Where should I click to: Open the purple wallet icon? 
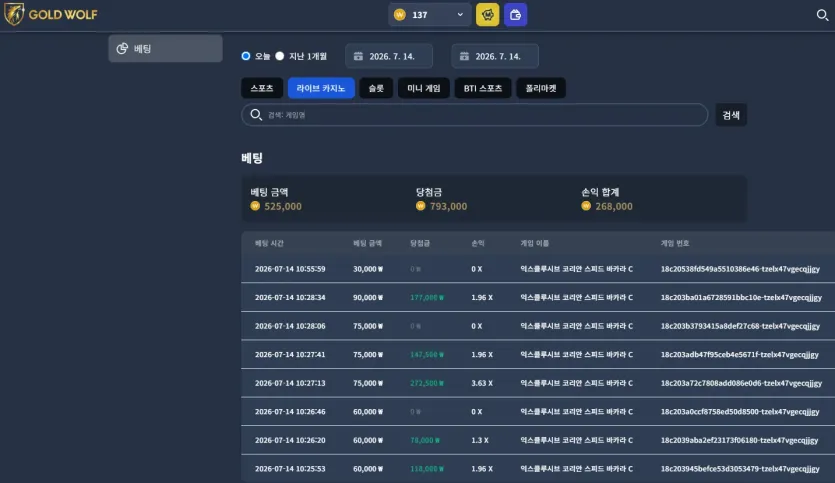coord(515,15)
